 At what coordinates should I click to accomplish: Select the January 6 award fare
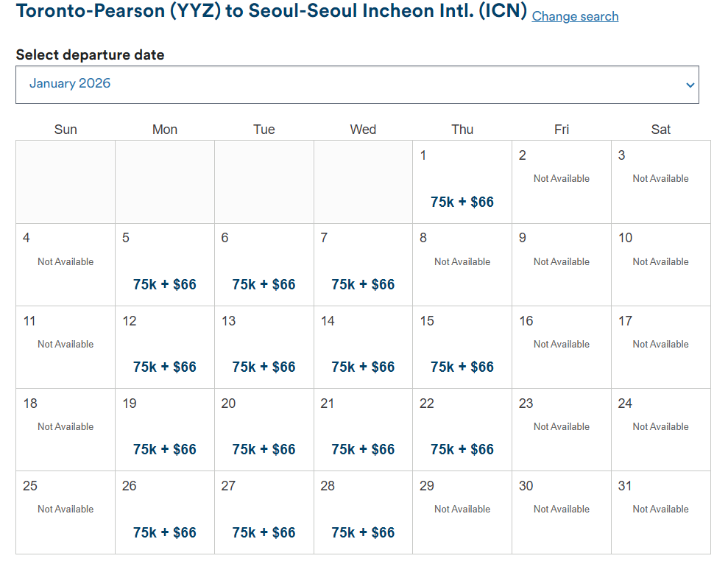pos(264,284)
